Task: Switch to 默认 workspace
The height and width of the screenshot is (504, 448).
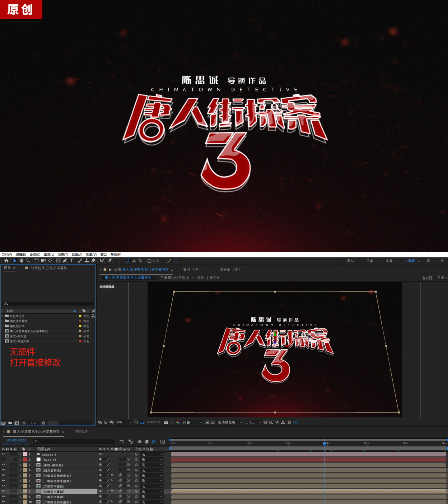Action: click(351, 261)
